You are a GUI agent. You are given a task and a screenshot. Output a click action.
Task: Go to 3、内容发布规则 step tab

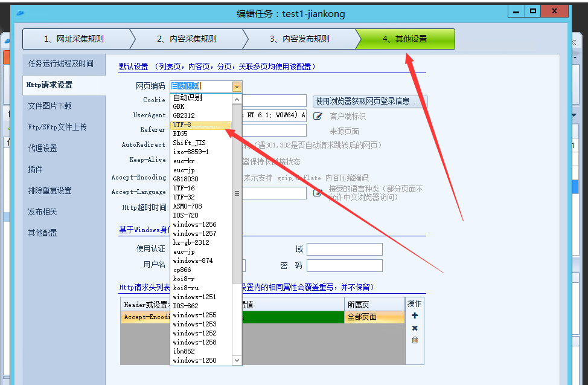[x=300, y=39]
